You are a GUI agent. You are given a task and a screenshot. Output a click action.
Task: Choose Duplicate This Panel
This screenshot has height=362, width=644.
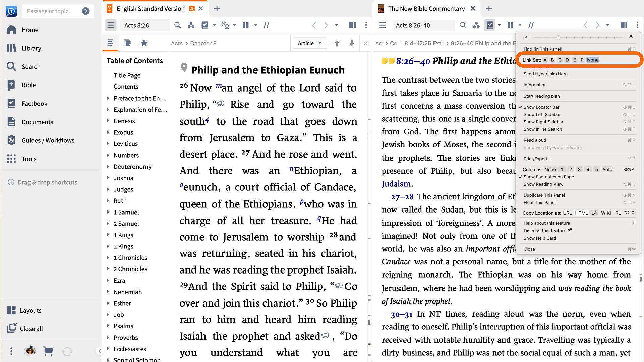pyautogui.click(x=544, y=195)
